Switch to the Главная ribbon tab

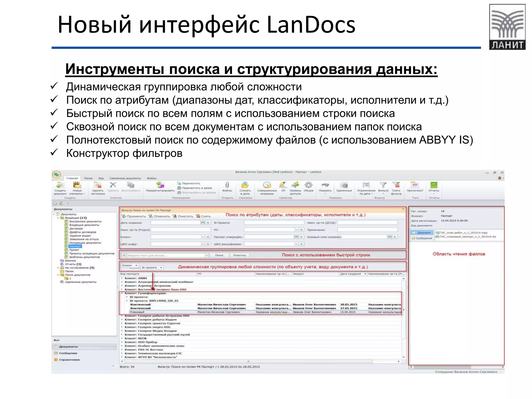(72, 178)
